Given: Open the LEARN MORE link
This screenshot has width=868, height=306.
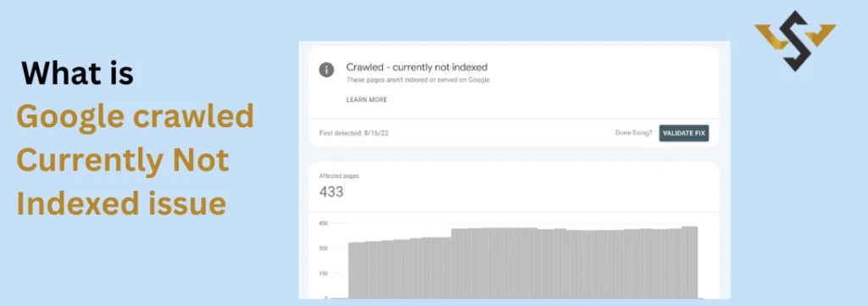Looking at the screenshot, I should (366, 100).
